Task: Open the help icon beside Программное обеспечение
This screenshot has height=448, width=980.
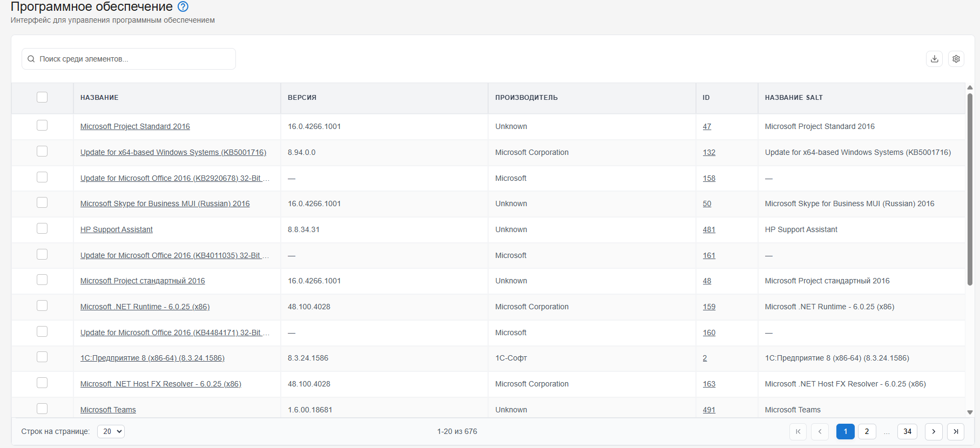Action: point(183,6)
